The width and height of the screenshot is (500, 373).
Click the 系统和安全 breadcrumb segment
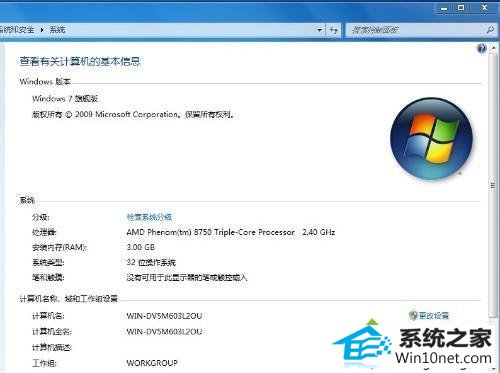pos(17,30)
